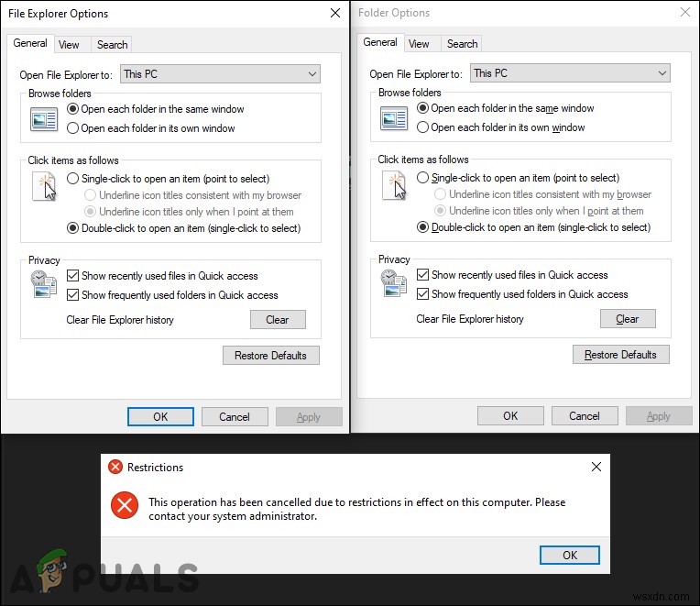Select same window radio in File Explorer Options
700x606 pixels.
click(72, 109)
